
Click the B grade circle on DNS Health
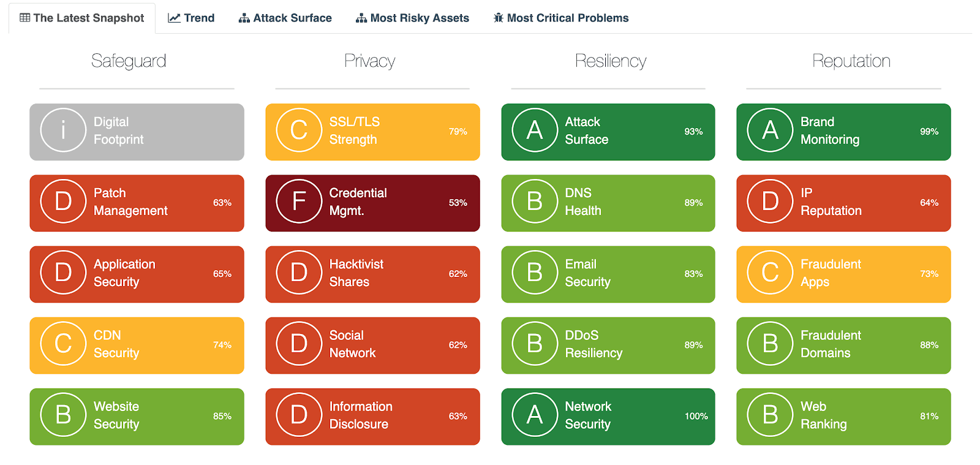535,202
